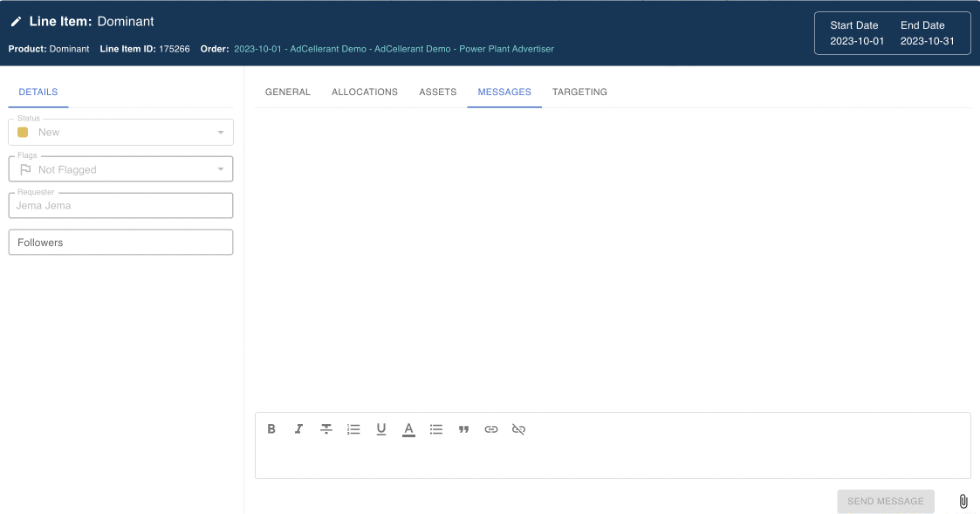The width and height of the screenshot is (980, 514).
Task: Attach a file with the paperclip icon
Action: (963, 502)
